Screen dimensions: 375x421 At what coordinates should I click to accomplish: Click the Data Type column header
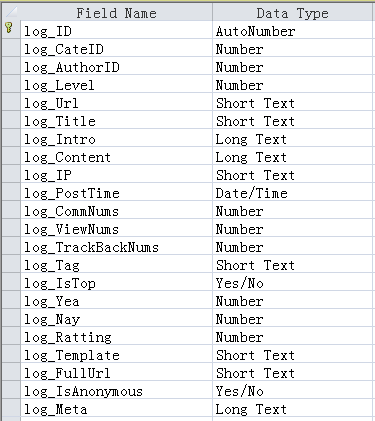(x=292, y=13)
